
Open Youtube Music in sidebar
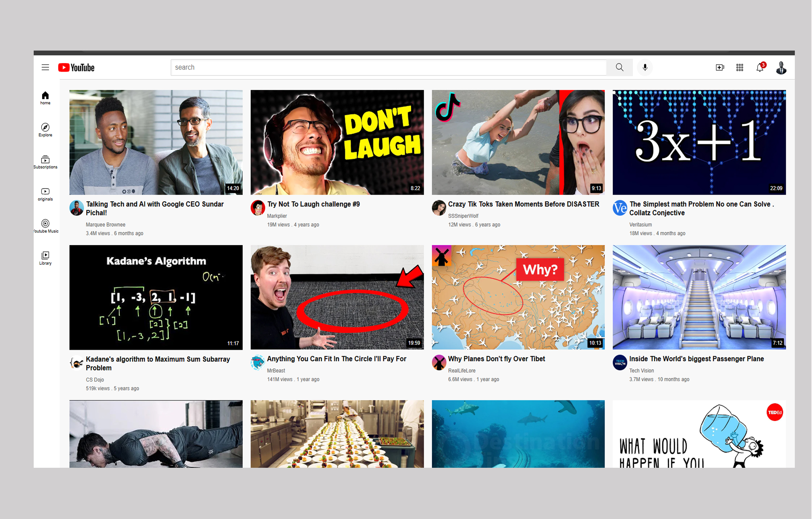pyautogui.click(x=45, y=226)
